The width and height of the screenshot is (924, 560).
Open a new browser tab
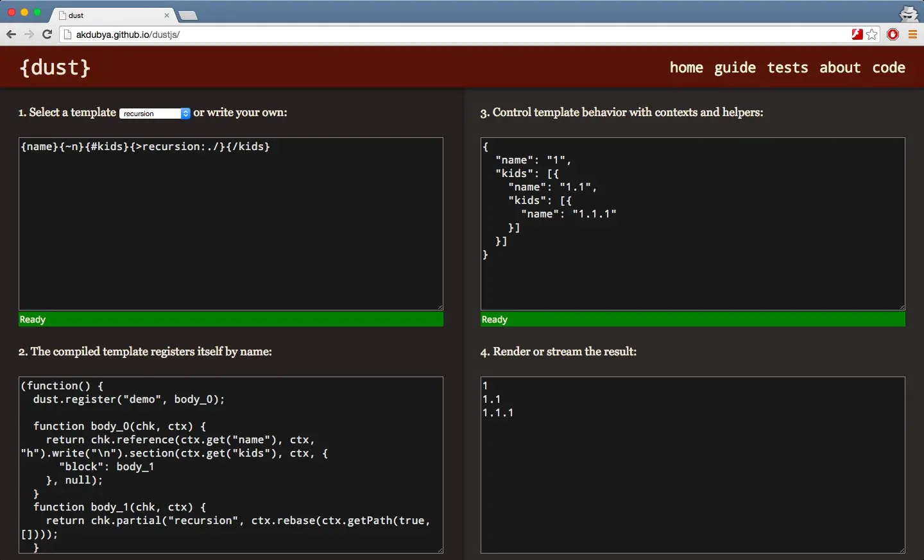click(188, 15)
